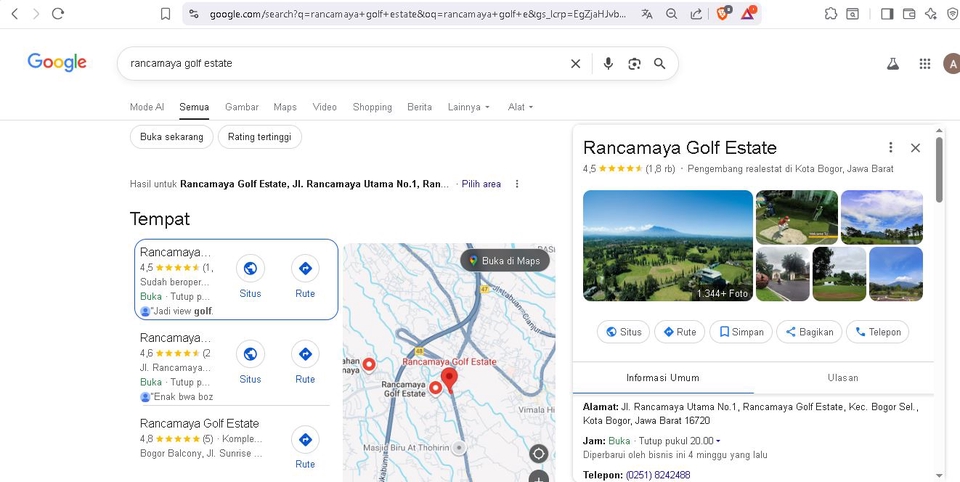Switch to the Gambar tab
The width and height of the screenshot is (960, 482).
(241, 107)
